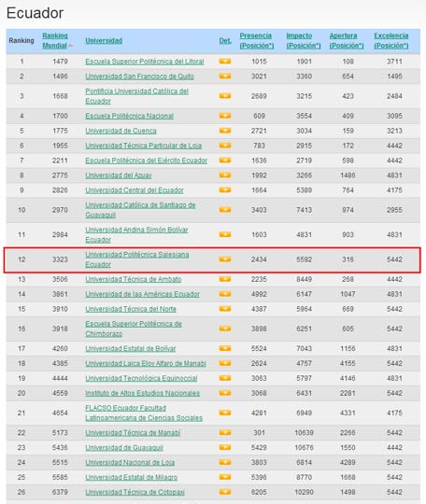This screenshot has height=504, width=426.
Task: Open details icon for Universidad Central del Ecuador
Action: (x=225, y=190)
